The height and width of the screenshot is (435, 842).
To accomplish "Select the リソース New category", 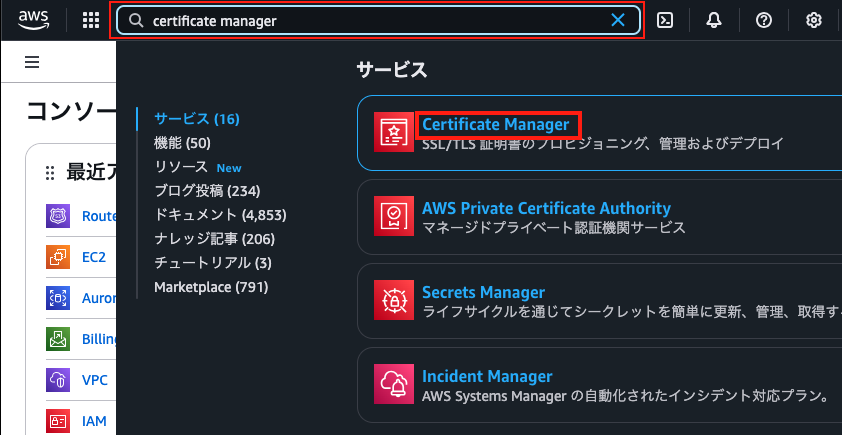I will tap(198, 167).
